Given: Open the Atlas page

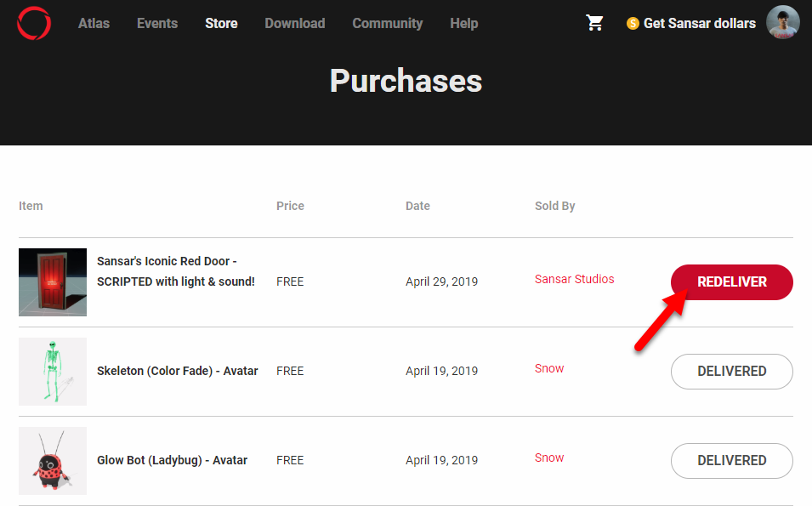Looking at the screenshot, I should pyautogui.click(x=94, y=23).
